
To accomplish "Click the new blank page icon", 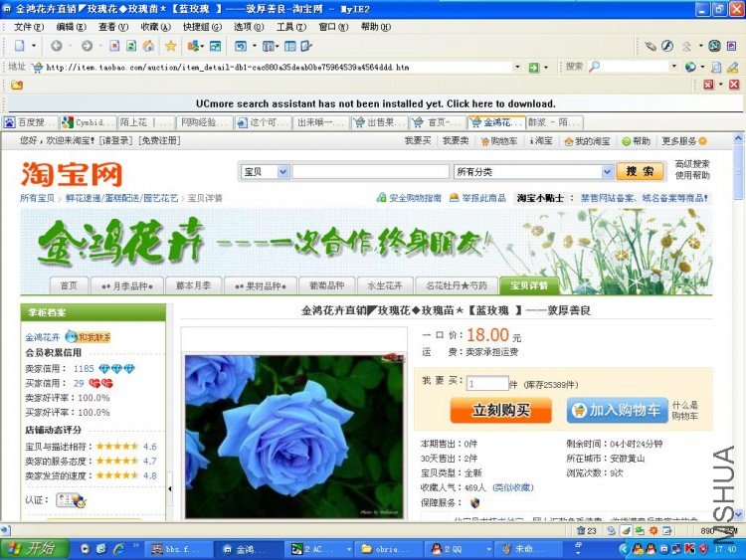I will coord(20,46).
